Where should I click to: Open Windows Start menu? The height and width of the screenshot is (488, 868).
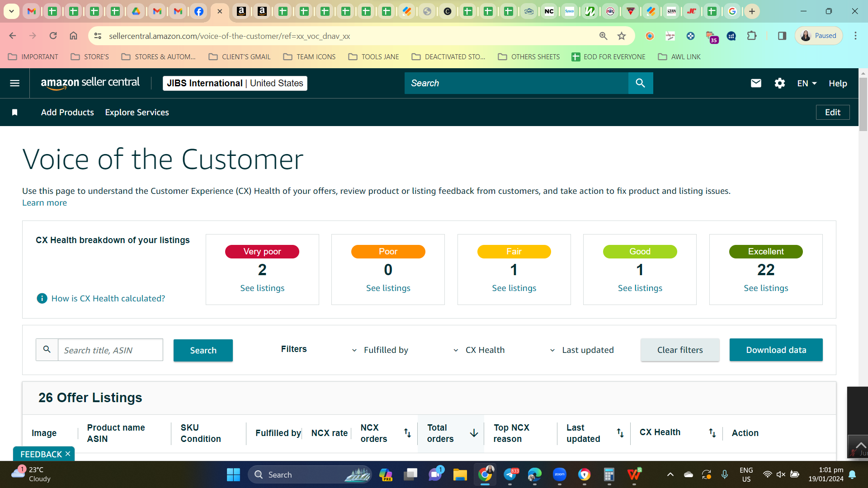pyautogui.click(x=233, y=474)
